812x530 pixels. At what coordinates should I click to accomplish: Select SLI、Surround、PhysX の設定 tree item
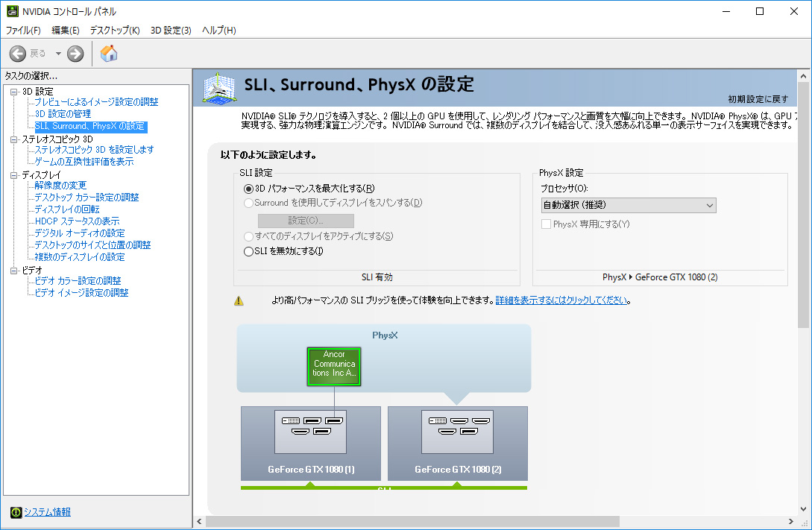point(90,126)
